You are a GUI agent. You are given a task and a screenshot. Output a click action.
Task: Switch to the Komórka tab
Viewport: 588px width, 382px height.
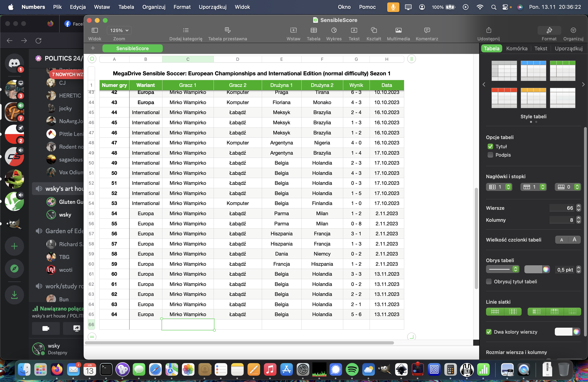coord(517,49)
